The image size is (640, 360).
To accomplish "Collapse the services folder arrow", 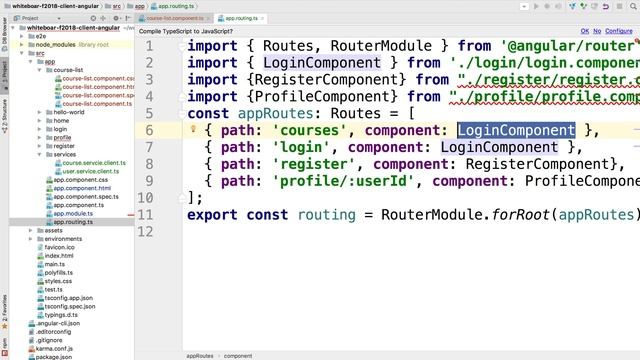I will click(40, 155).
